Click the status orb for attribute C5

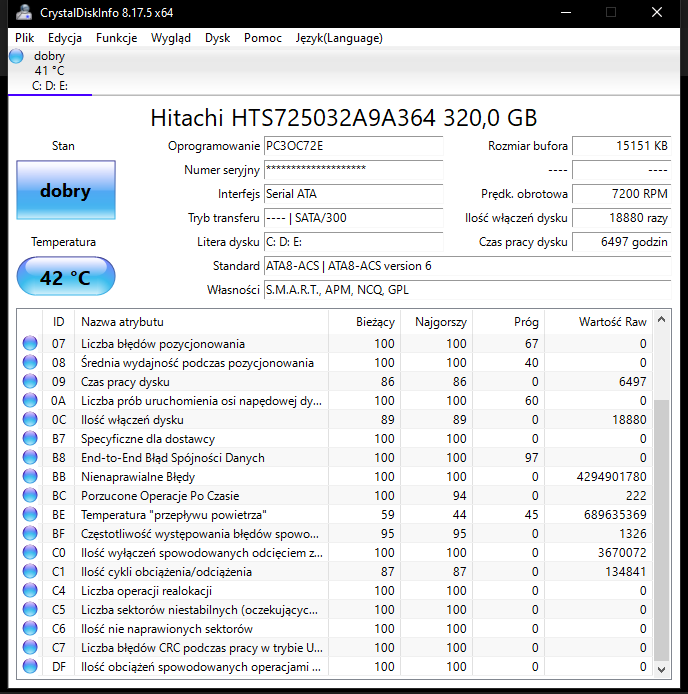(x=30, y=609)
